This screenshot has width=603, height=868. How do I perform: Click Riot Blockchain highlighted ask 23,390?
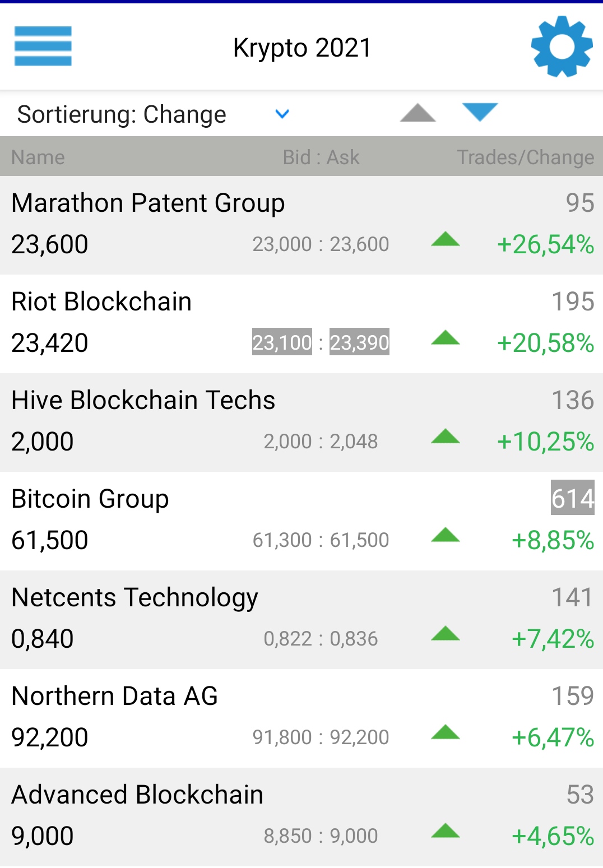pyautogui.click(x=359, y=342)
